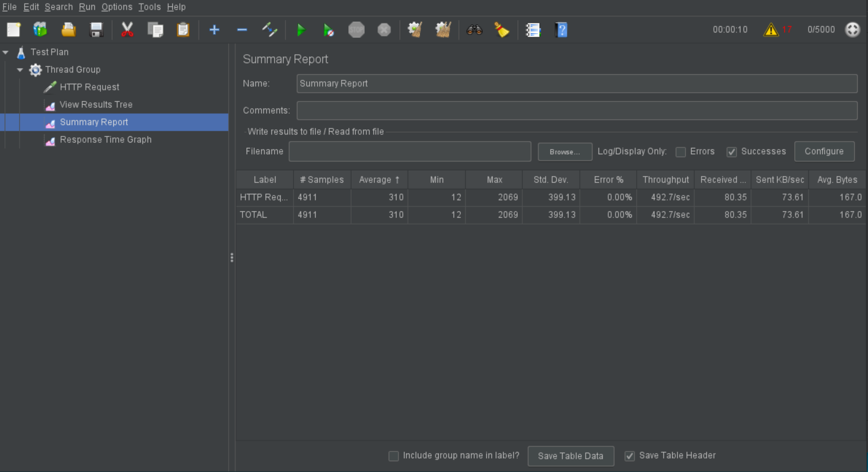Screen dimensions: 868x472
Task: Select Response Time Graph label in tree
Action: pos(106,140)
